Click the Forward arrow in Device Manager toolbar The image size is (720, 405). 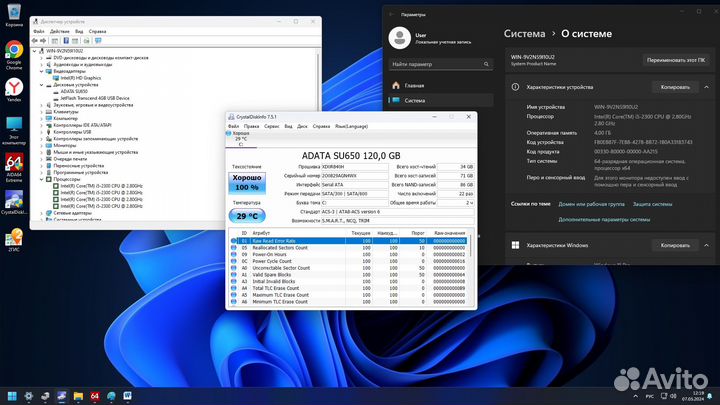click(x=43, y=41)
